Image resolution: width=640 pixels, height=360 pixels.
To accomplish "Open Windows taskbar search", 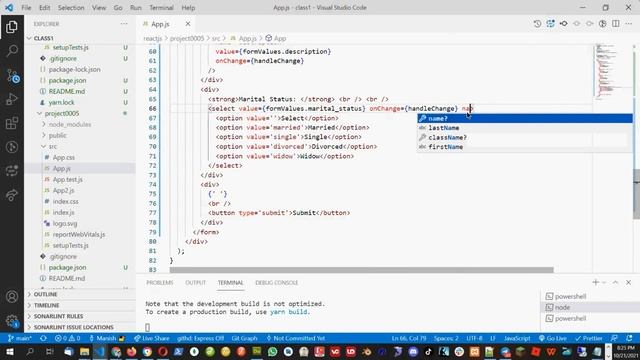I will click(29, 352).
